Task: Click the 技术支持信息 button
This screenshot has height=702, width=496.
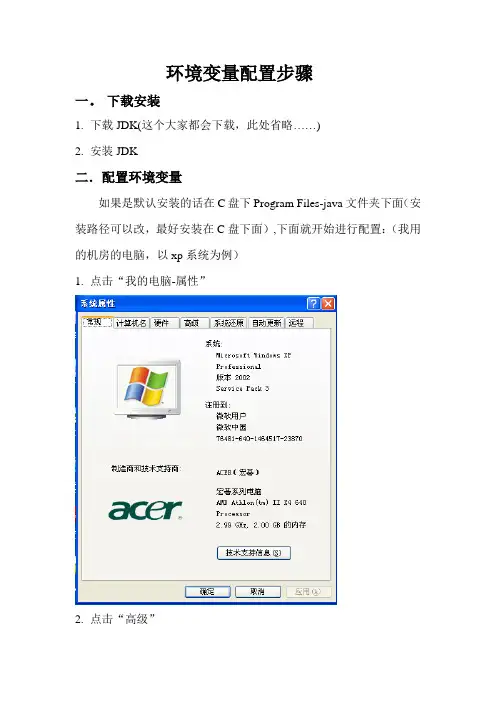Action: (254, 552)
